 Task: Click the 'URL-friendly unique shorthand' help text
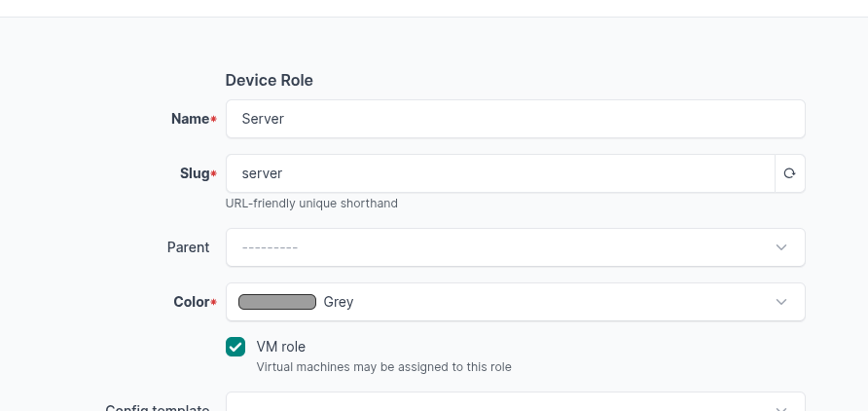pyautogui.click(x=311, y=204)
